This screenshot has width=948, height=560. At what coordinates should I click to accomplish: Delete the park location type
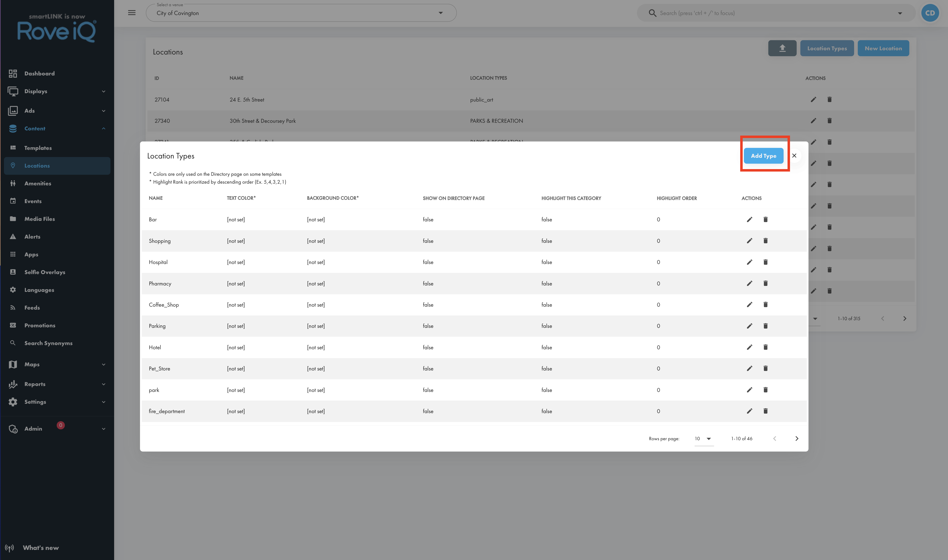(765, 390)
